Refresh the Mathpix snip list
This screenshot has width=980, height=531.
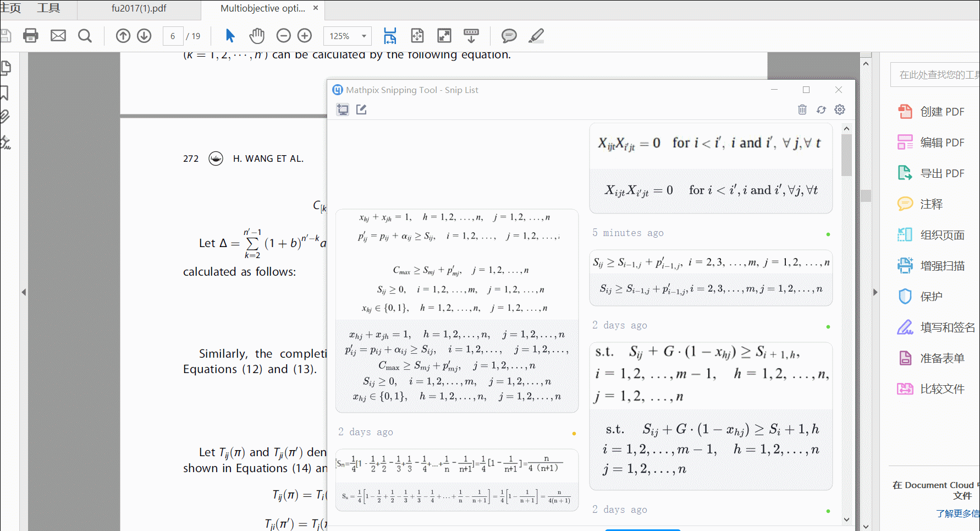[x=821, y=110]
